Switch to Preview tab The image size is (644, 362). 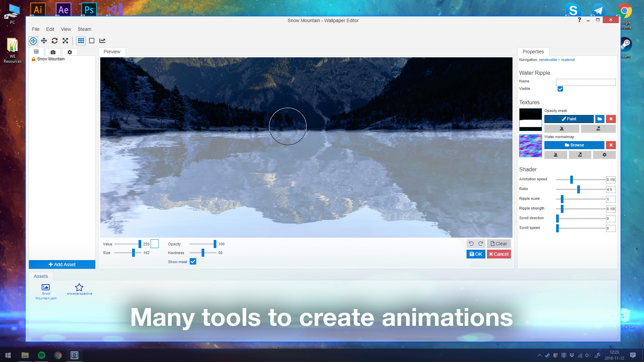coord(112,52)
